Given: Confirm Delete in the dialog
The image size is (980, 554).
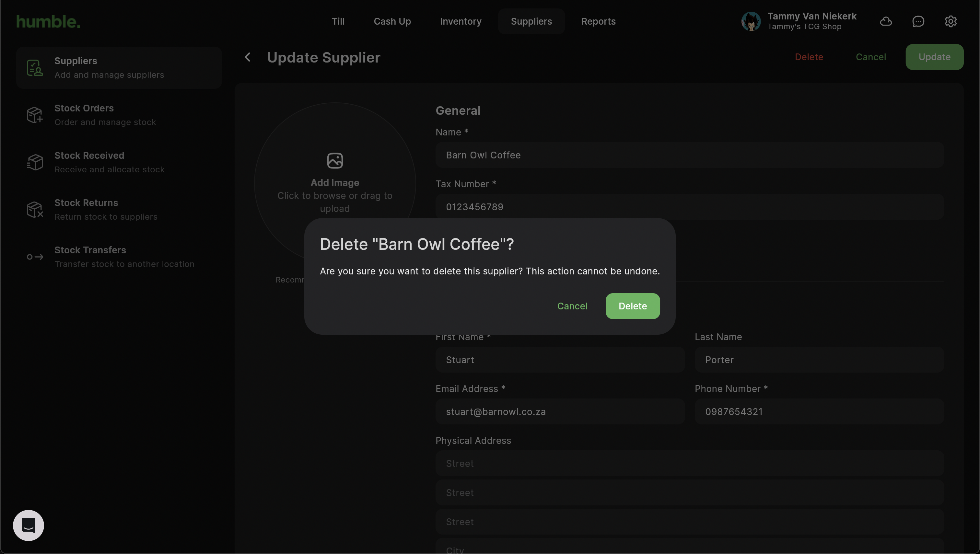Looking at the screenshot, I should point(632,306).
